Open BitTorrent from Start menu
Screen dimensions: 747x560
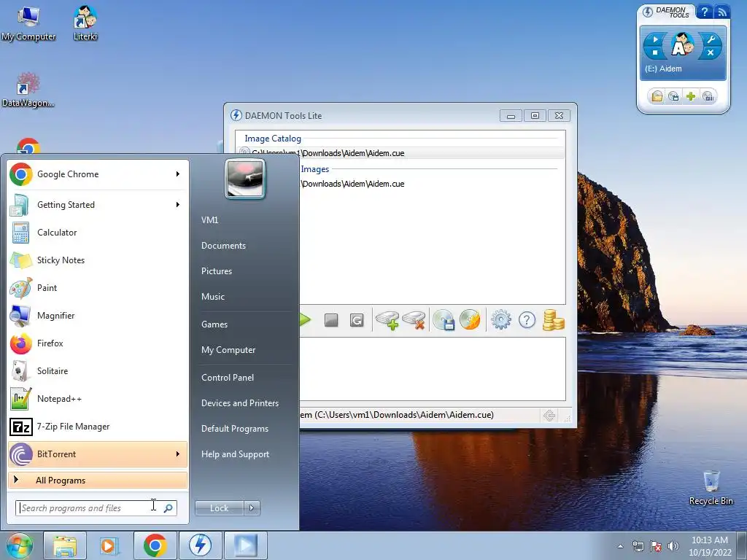coord(97,454)
